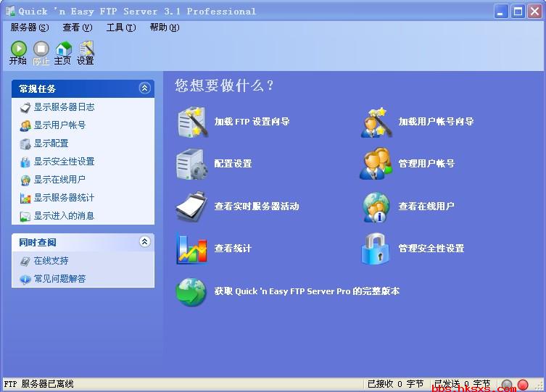Viewport: 546px width, 392px height.
Task: Click the 管理安全性设置 padlock icon
Action: pos(376,249)
